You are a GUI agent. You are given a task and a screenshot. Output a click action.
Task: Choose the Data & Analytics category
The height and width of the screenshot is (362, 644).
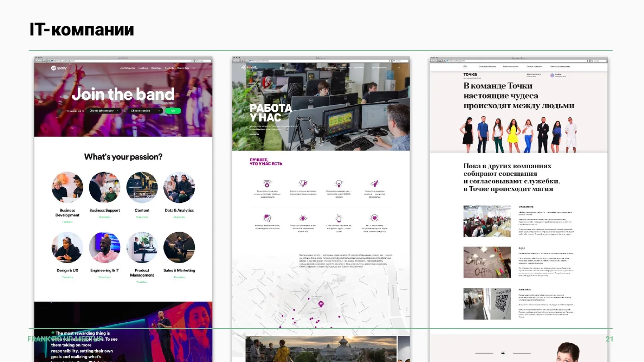point(179,187)
